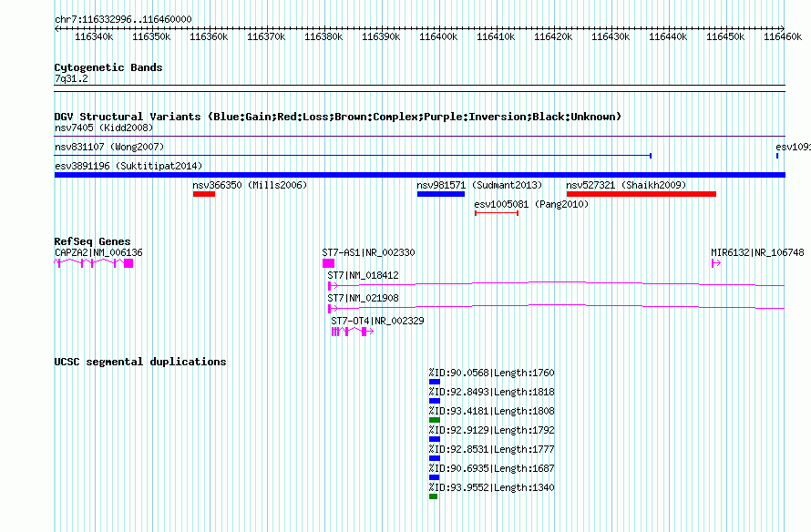The width and height of the screenshot is (811, 532).
Task: Click the 7q31.2 band label
Action: click(x=71, y=79)
